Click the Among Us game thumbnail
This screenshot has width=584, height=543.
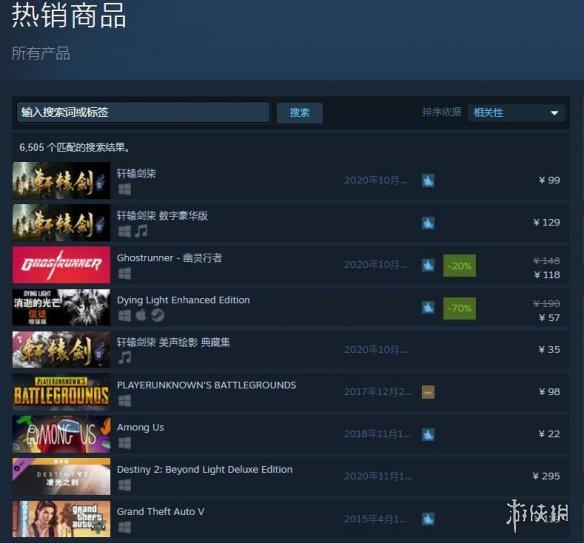coord(61,434)
